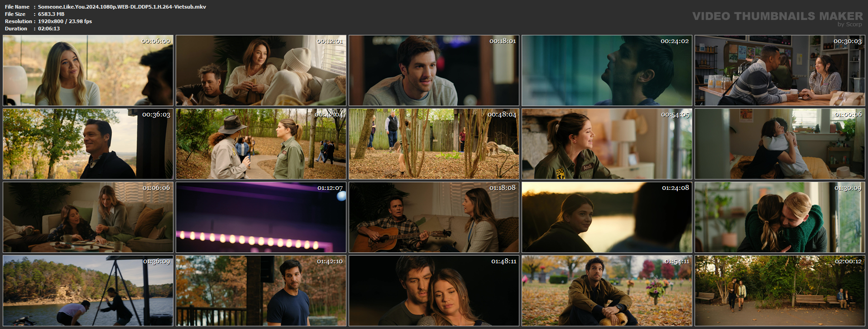Open the frame timestamped 00:48:04
Image resolution: width=868 pixels, height=329 pixels.
coord(434,144)
